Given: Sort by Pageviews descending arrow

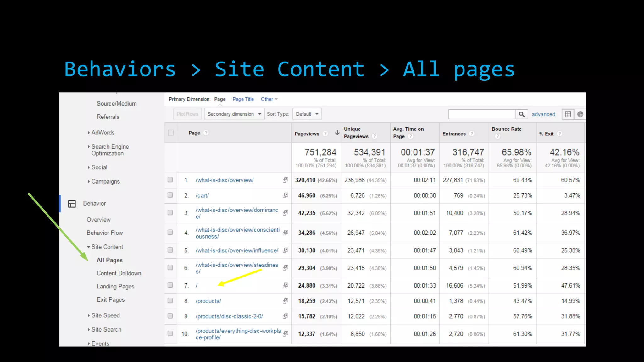Looking at the screenshot, I should pos(337,133).
